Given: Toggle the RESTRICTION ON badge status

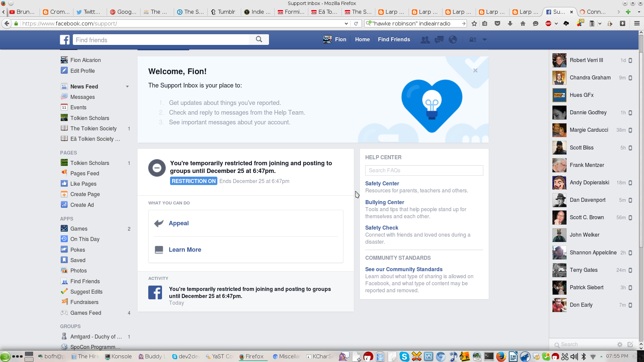Looking at the screenshot, I should point(193,181).
